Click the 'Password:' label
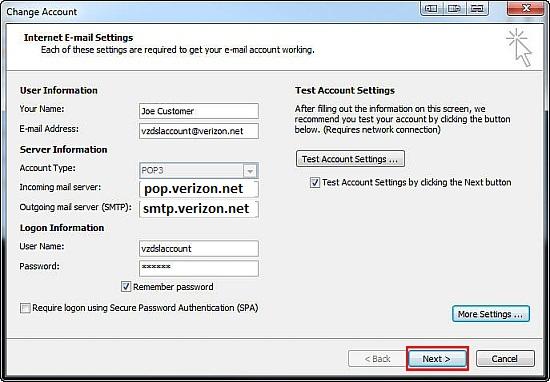The image size is (550, 382). [x=39, y=266]
